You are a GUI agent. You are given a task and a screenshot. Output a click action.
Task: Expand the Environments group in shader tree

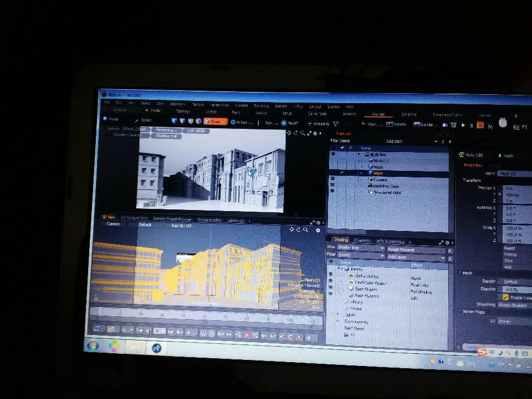coord(337,321)
